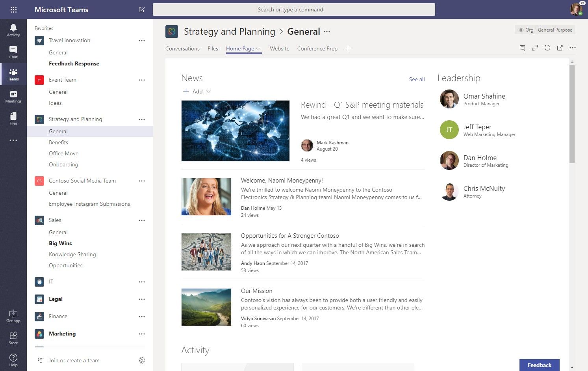The image size is (588, 371).
Task: Open Teams in the left rail
Action: click(13, 74)
